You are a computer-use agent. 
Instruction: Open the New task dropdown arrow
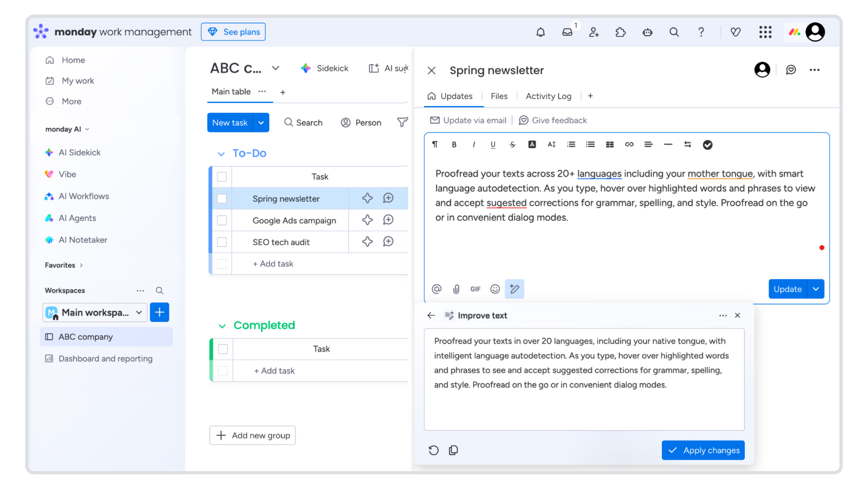[x=261, y=123]
